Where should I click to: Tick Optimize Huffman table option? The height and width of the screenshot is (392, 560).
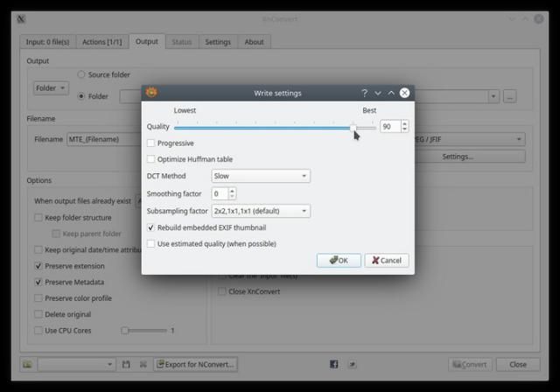coord(151,159)
